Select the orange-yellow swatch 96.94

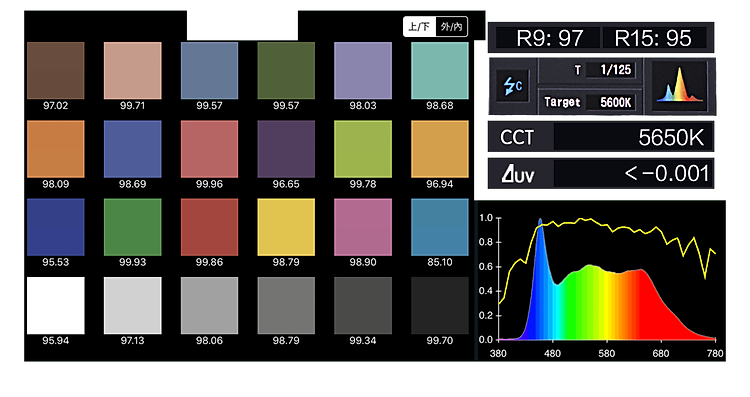[x=440, y=149]
